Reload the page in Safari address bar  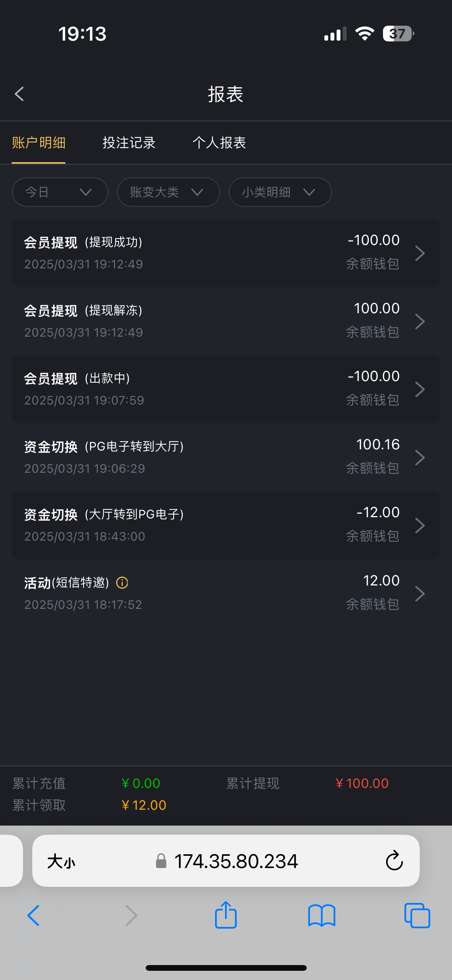[x=394, y=861]
